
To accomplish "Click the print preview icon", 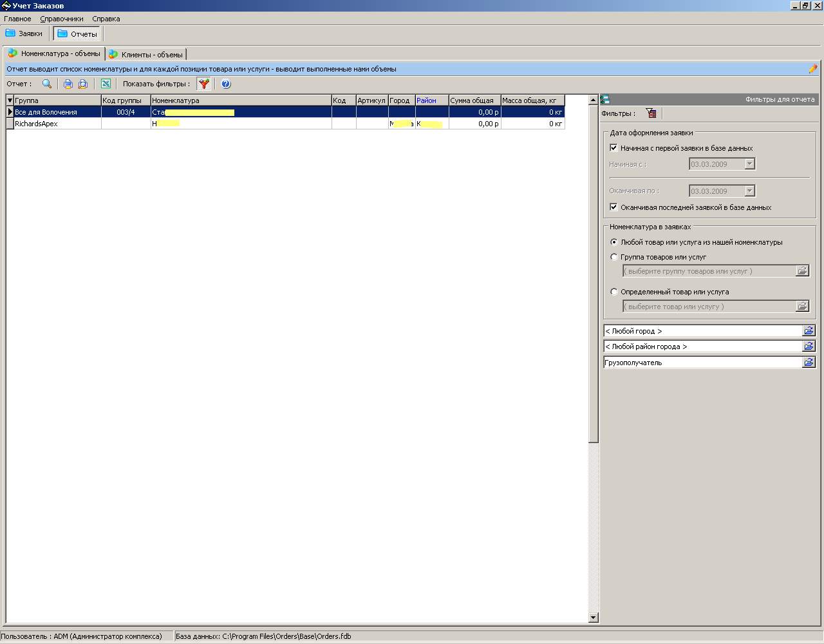I will coord(83,84).
